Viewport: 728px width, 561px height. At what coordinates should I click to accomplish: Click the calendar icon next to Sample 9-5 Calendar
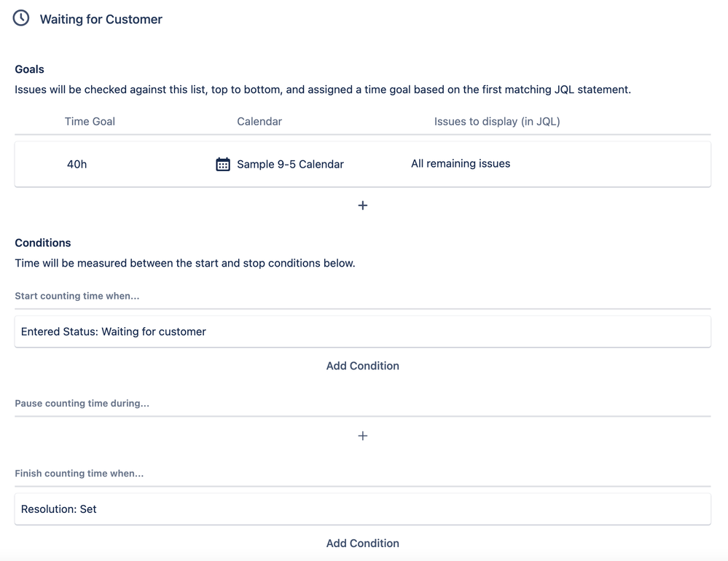(223, 164)
